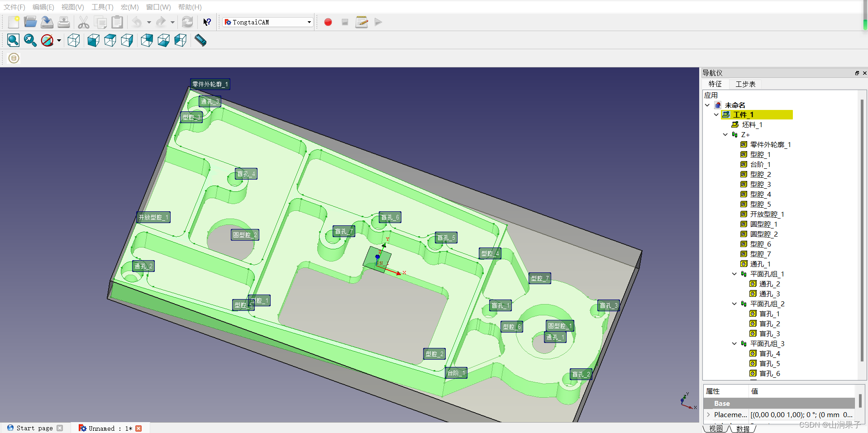
Task: Open the 帮助(H) menu
Action: 190,7
